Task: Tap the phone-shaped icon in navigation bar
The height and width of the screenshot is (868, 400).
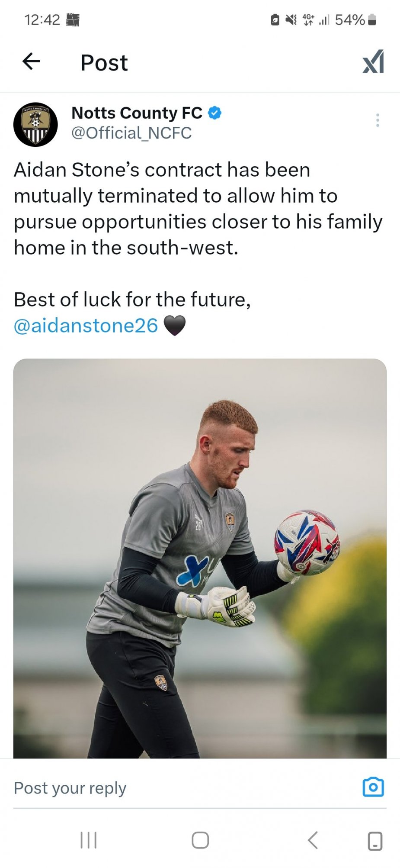Action: point(374,841)
